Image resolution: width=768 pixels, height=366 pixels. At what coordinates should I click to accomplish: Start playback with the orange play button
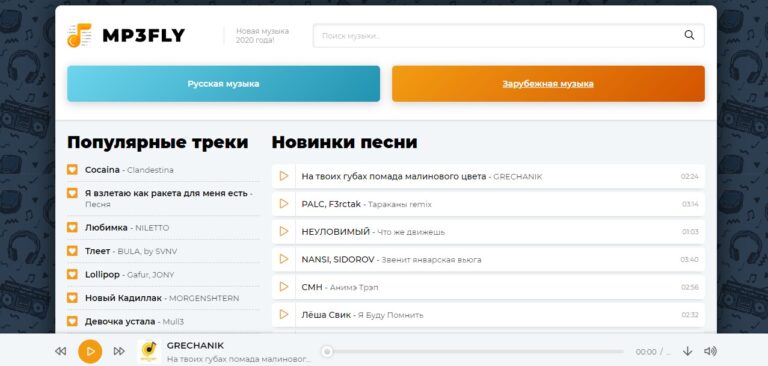point(90,351)
